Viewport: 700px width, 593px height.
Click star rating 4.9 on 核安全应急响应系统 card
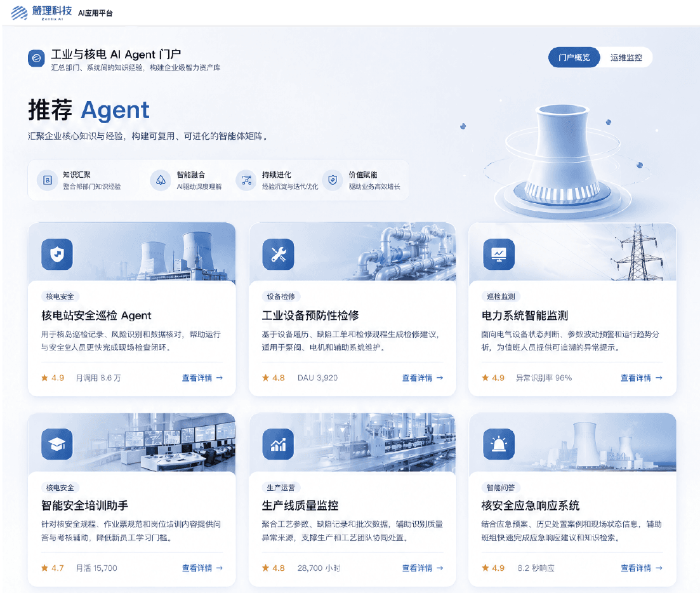click(493, 568)
